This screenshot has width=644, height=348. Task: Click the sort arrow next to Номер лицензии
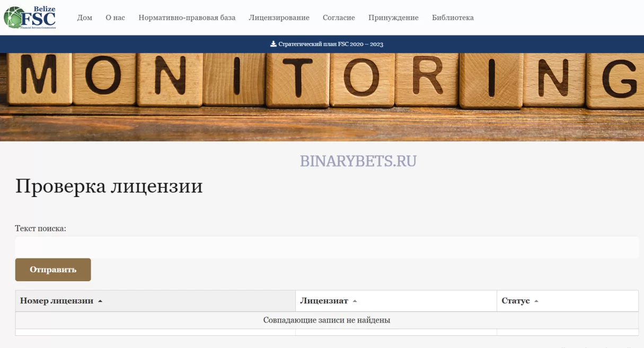coord(100,301)
